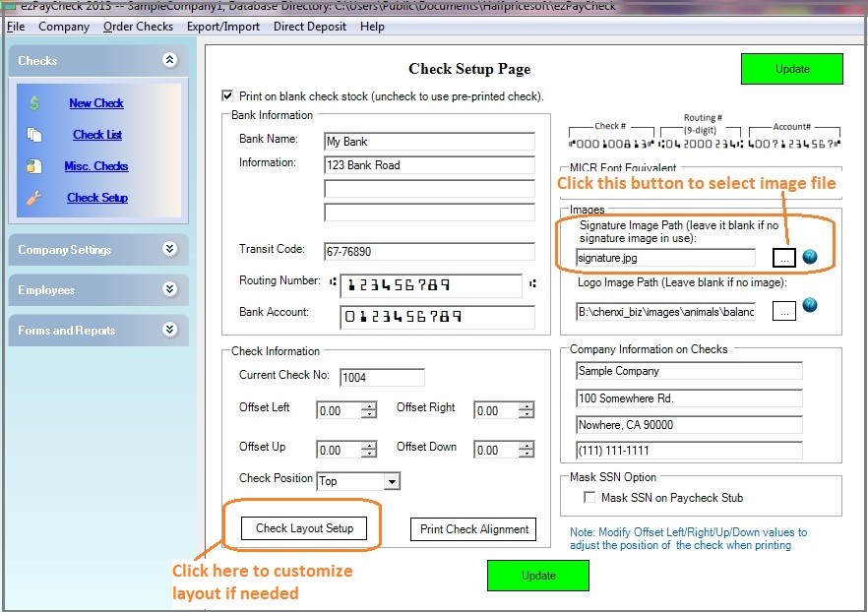Open the Export/Import menu
This screenshot has width=868, height=612.
click(x=222, y=27)
